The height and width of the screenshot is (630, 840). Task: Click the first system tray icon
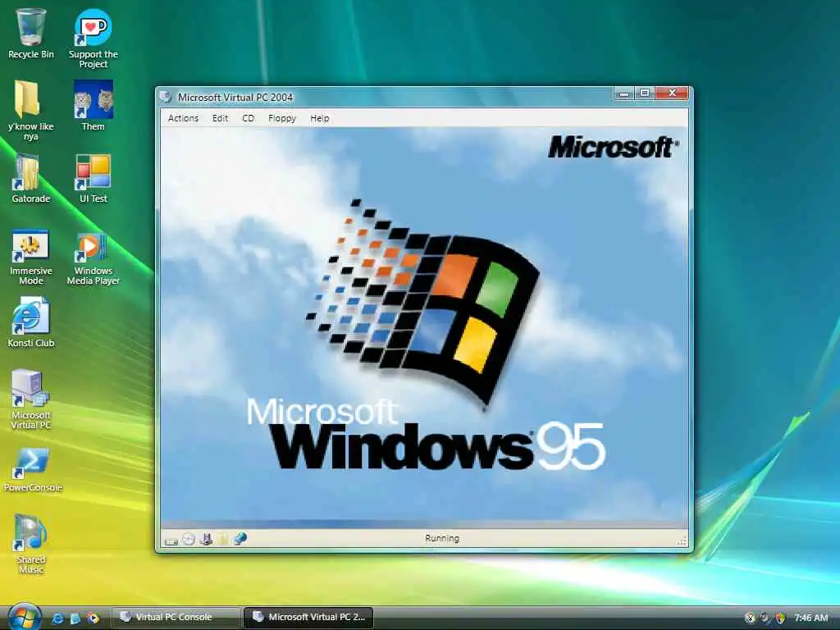coord(750,618)
